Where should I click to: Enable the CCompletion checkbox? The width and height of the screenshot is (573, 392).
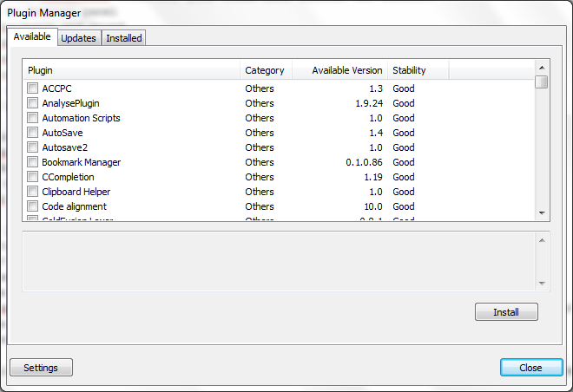(x=32, y=177)
